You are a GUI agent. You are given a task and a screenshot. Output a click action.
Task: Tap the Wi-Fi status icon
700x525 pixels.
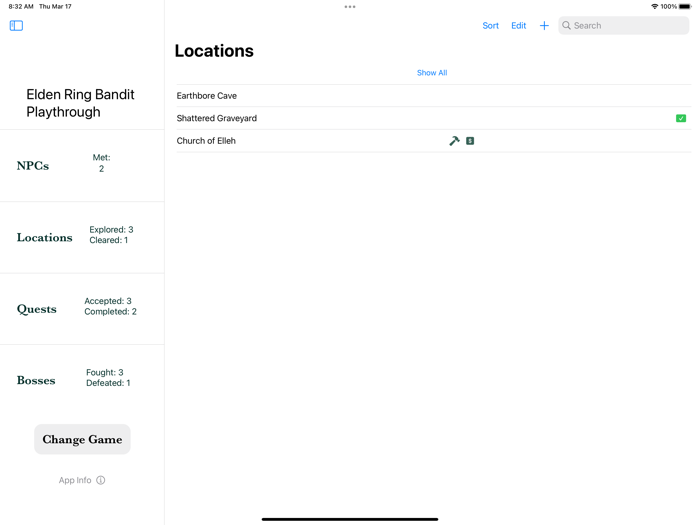(654, 6)
